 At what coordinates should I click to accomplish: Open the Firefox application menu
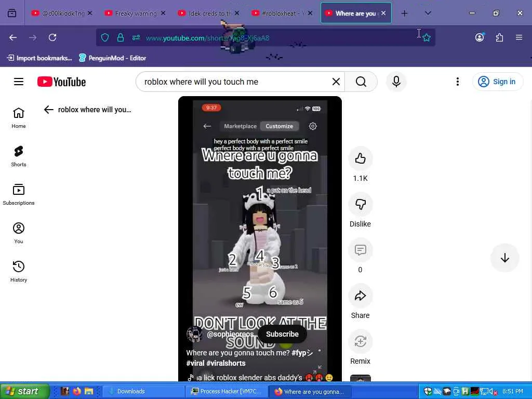pos(519,37)
